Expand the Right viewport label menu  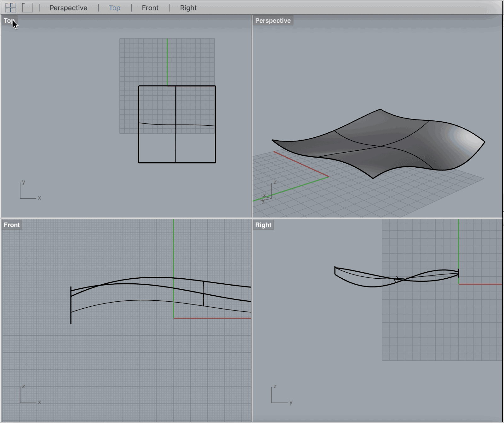point(263,225)
